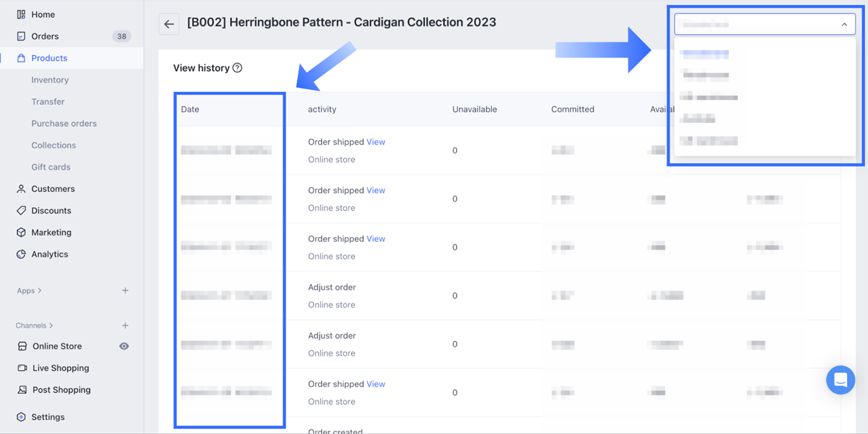The width and height of the screenshot is (868, 434).
Task: Click the Analytics chart icon
Action: pos(21,254)
